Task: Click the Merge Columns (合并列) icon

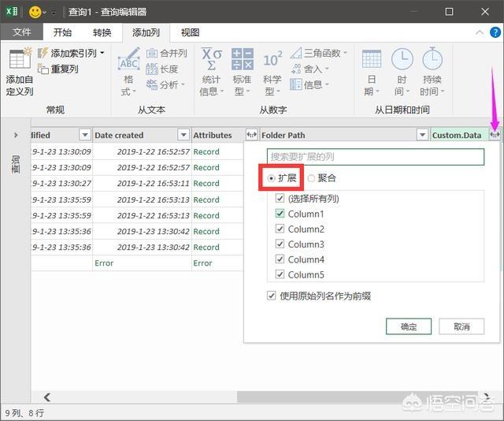Action: pos(152,53)
